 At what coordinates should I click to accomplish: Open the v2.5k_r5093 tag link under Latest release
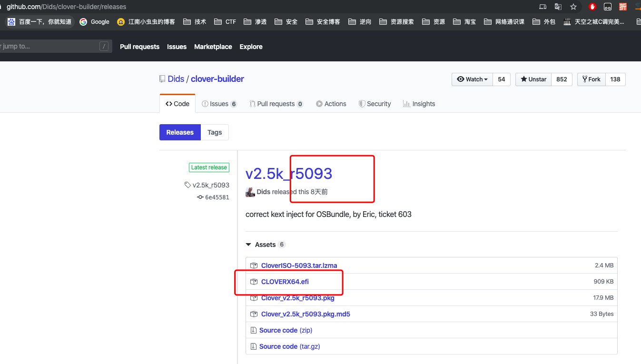click(211, 185)
